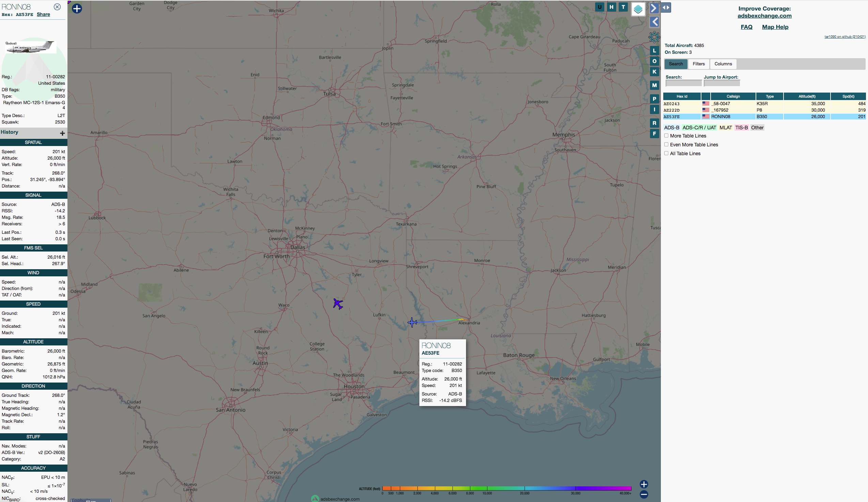Zoom in with the map plus button
Viewport: 868px width, 502px height.
point(644,484)
